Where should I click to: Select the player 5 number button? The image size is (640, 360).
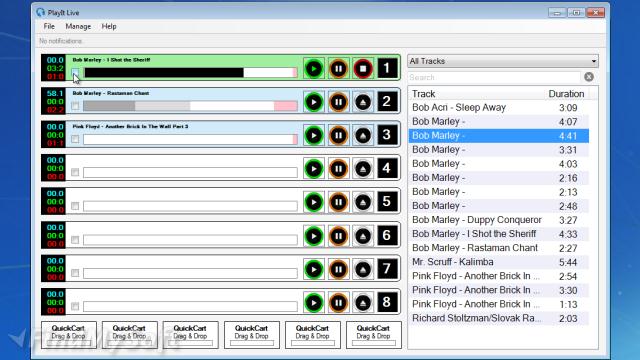387,202
